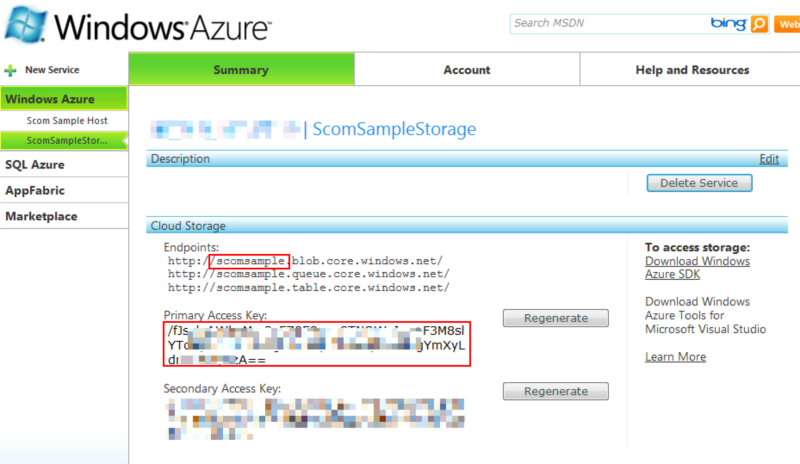
Task: Open Download Windows Azure SDK link
Action: pos(697,267)
